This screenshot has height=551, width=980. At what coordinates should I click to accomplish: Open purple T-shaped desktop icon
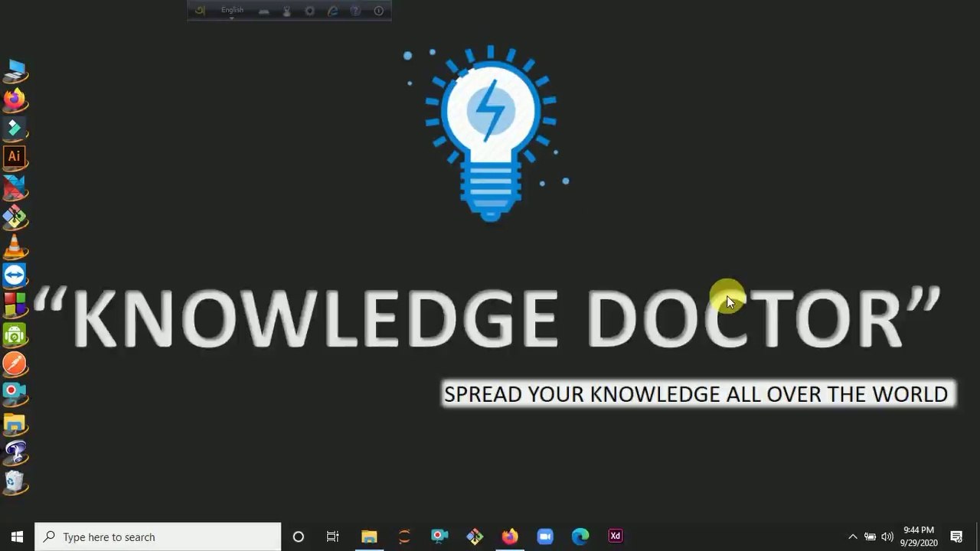click(x=15, y=452)
